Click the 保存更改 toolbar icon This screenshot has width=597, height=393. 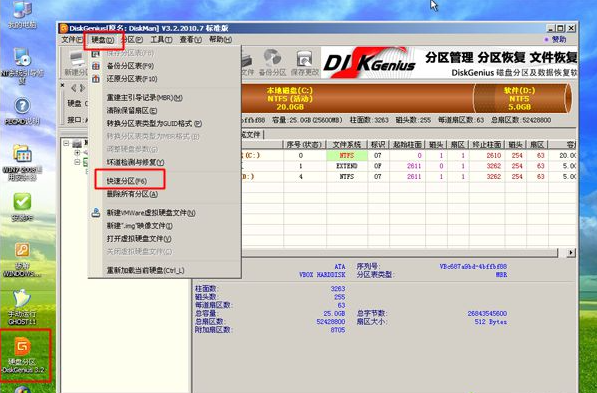click(x=305, y=63)
